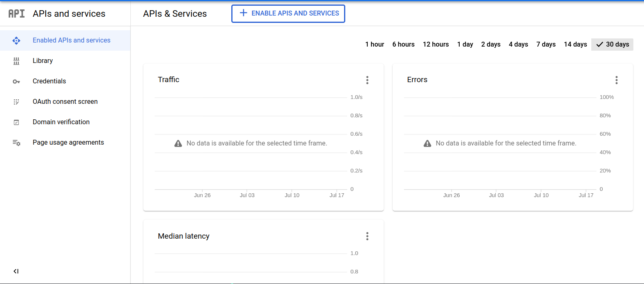The height and width of the screenshot is (284, 644).
Task: Click Errors chart no data message
Action: [x=506, y=143]
